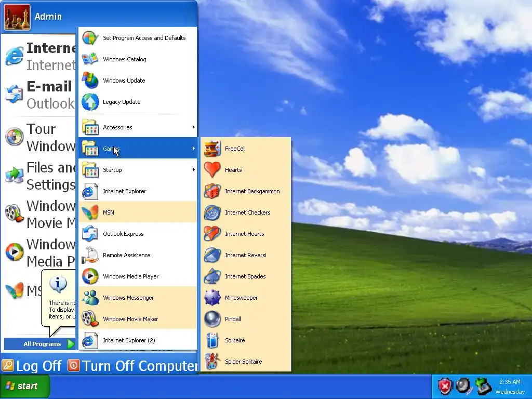This screenshot has width=532, height=399.
Task: Click the Windows Catalog text label
Action: 125,59
